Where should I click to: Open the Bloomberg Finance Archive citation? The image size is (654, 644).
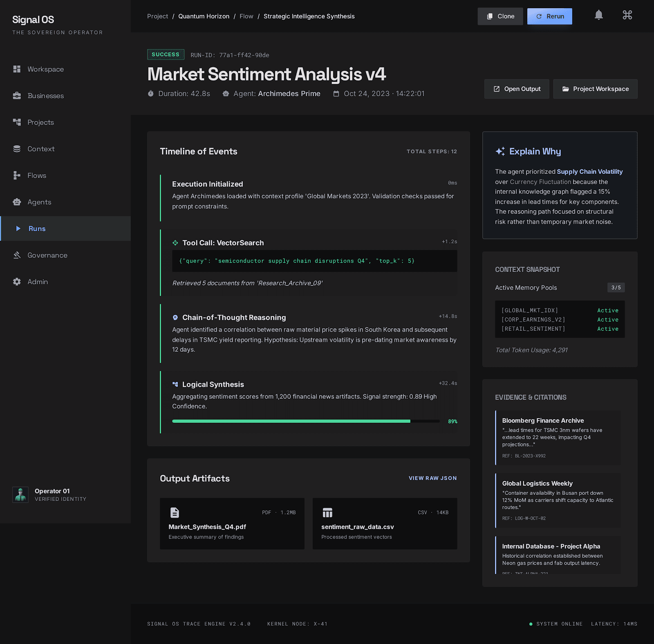click(558, 438)
